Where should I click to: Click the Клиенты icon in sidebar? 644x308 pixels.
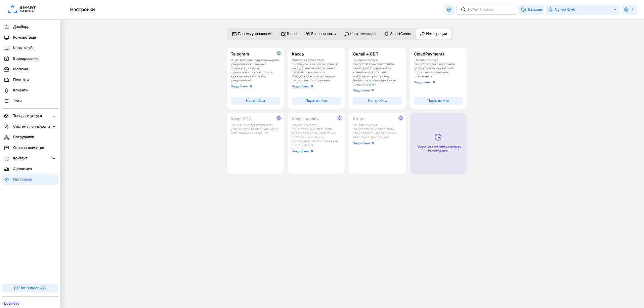(x=6, y=90)
